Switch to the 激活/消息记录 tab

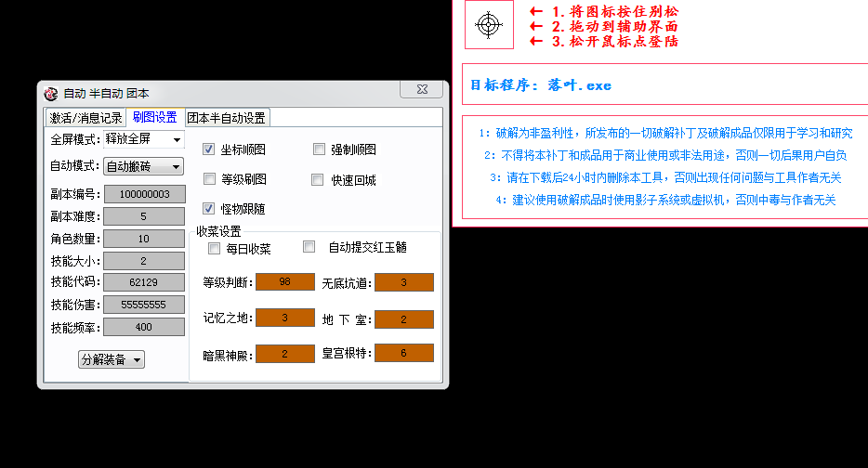coord(85,118)
